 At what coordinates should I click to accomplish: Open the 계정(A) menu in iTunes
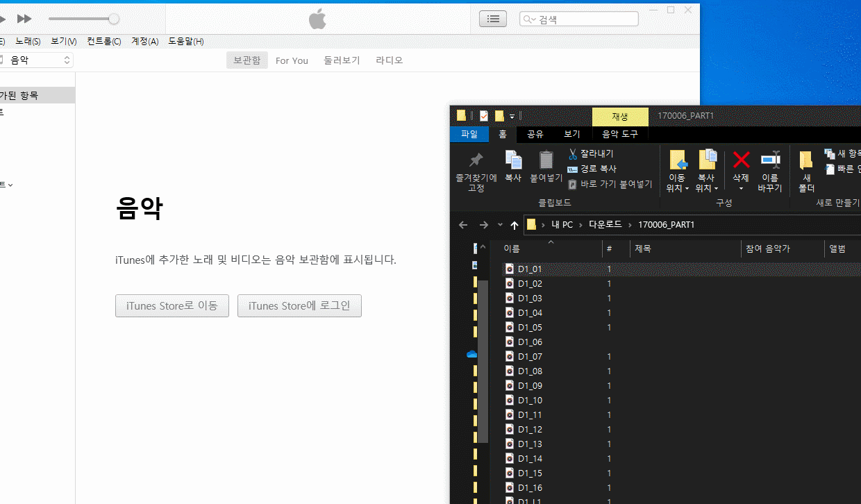click(x=144, y=42)
